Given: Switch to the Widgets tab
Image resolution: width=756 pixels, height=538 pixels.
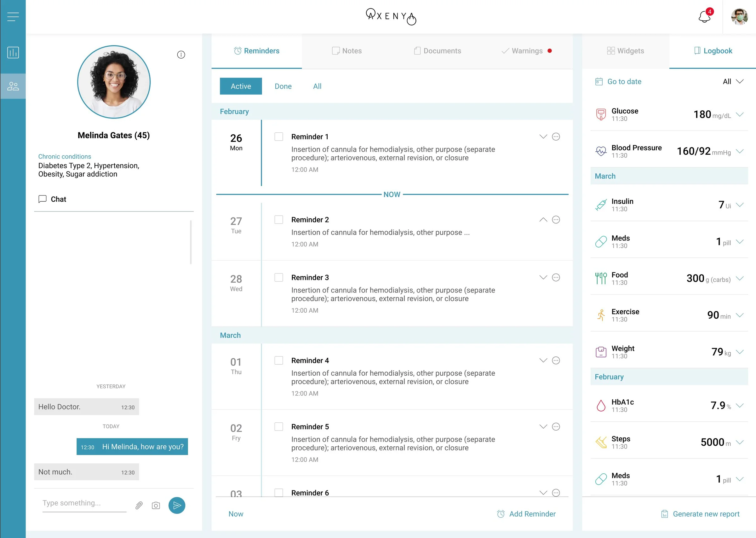Looking at the screenshot, I should tap(626, 51).
